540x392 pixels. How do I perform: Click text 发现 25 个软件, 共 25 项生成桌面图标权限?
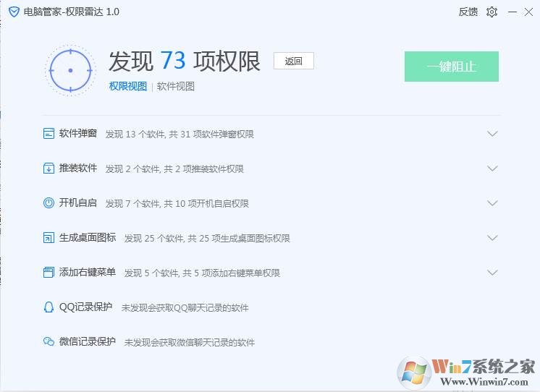coord(207,239)
